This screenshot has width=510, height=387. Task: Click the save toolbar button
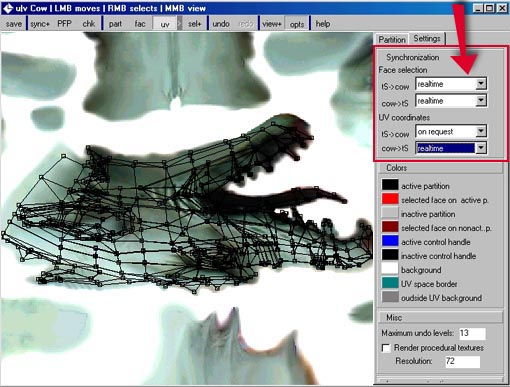(x=14, y=24)
